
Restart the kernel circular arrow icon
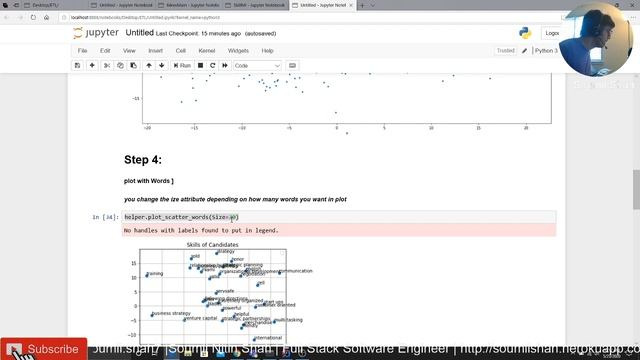213,65
